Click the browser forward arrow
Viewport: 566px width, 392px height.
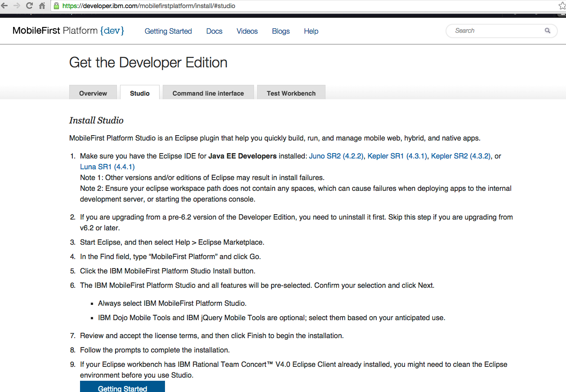(x=17, y=6)
